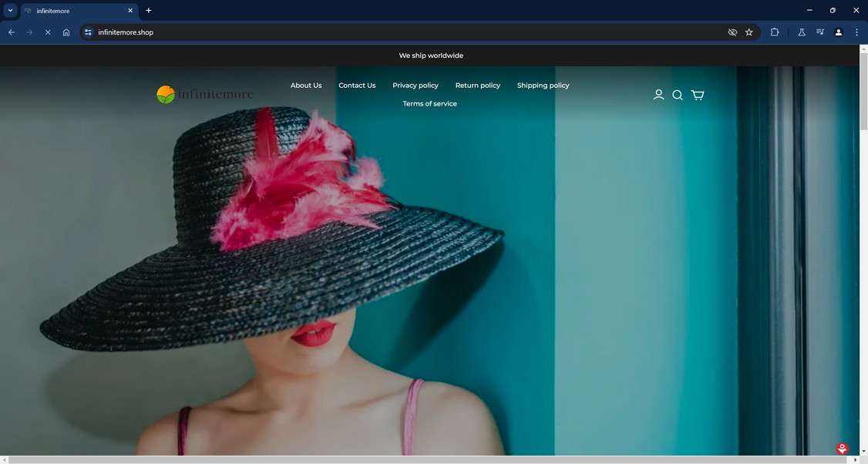Screen dimensions: 868x464
Task: Toggle the tracking protection eye icon
Action: pos(732,32)
